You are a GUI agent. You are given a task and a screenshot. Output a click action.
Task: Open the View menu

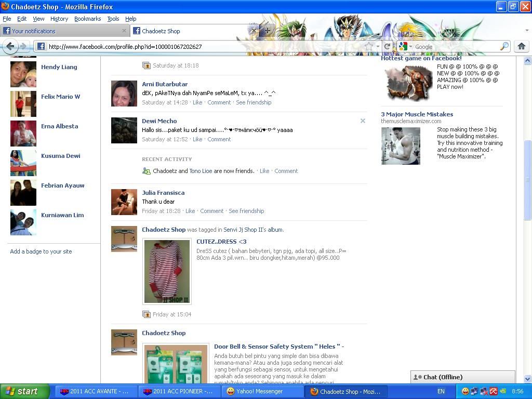click(38, 19)
